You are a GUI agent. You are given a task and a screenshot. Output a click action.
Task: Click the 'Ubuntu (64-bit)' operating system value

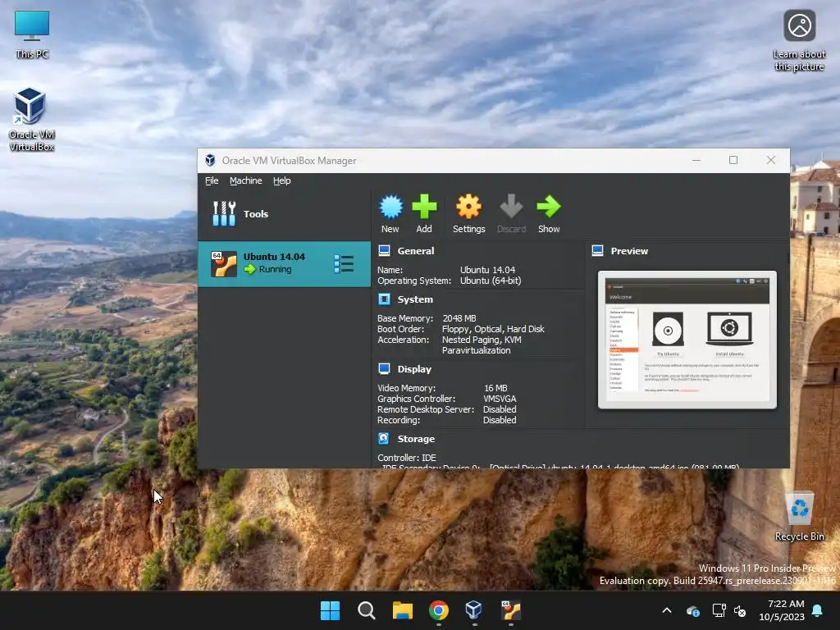point(491,281)
